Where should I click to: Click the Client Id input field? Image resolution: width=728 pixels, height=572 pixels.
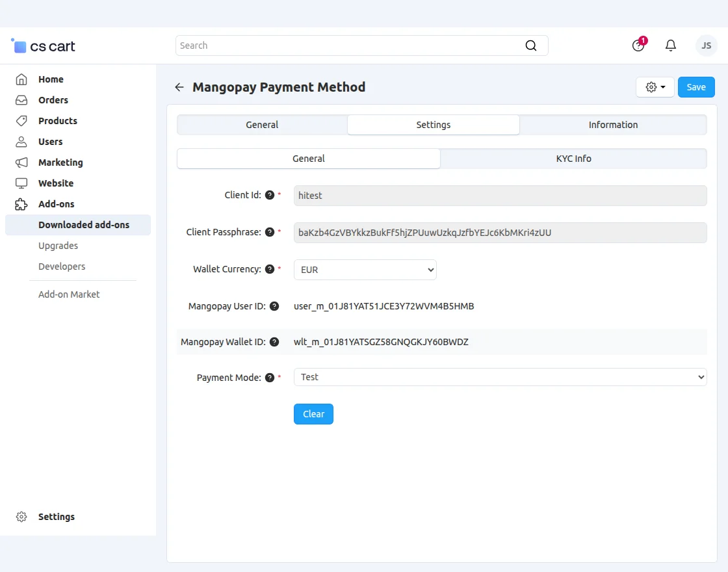pyautogui.click(x=500, y=196)
